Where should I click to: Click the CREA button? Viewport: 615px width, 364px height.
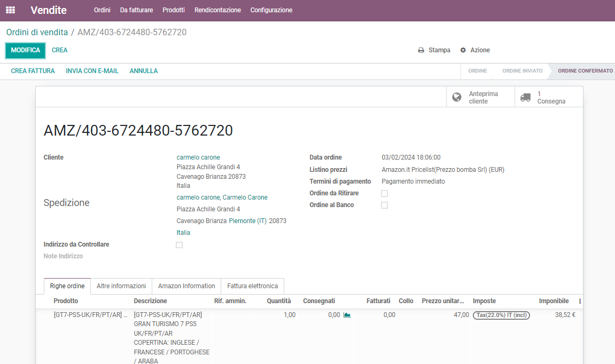coord(60,50)
